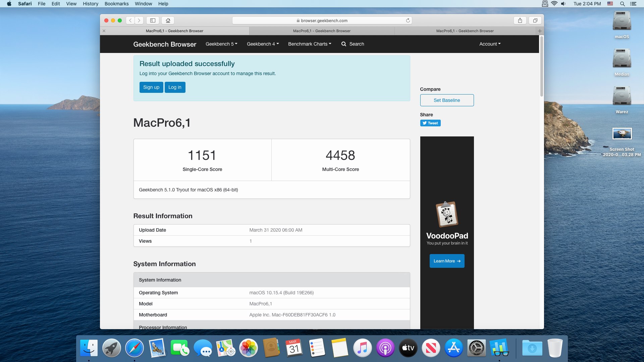
Task: Expand the Geekbench 4 dropdown
Action: tap(263, 44)
